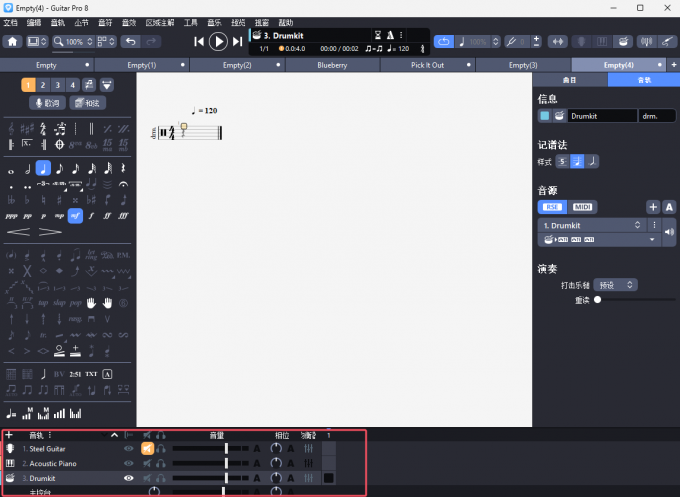Open equalizer for Steel Guitar track
Image resolution: width=680 pixels, height=497 pixels.
click(x=309, y=450)
